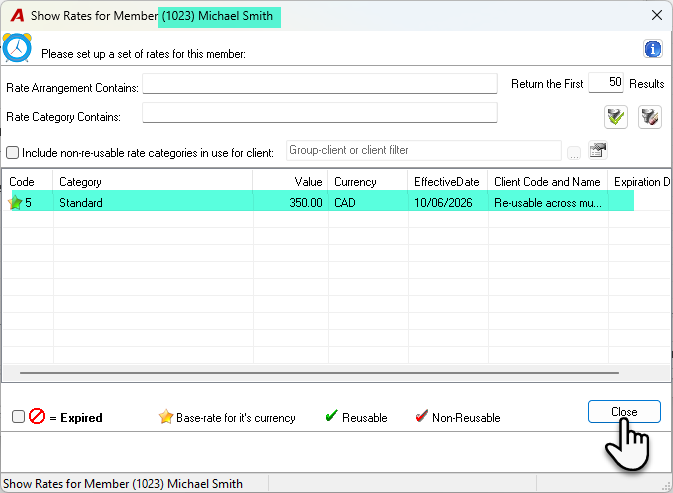
Task: Click the Return the First results field
Action: [x=606, y=82]
